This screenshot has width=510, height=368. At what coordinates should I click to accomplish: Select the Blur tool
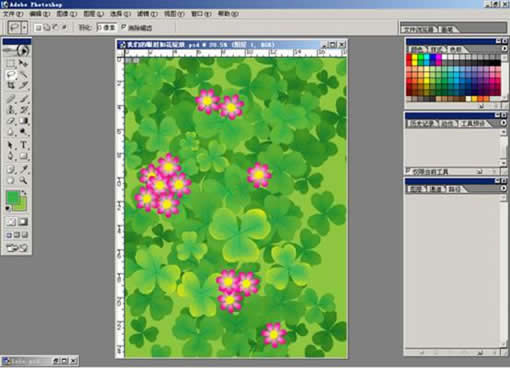tap(11, 132)
